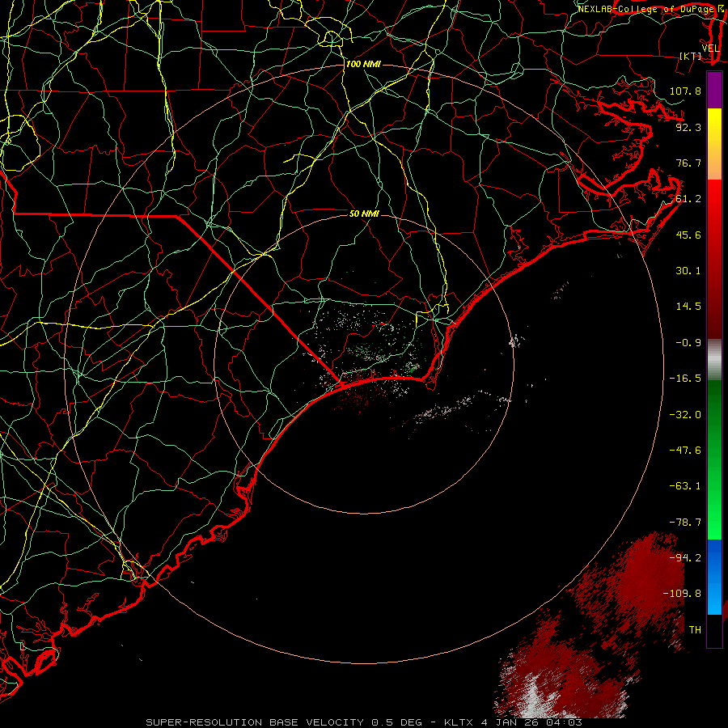Select the 107.8 value on velocity scale
The image size is (728, 728).
pos(685,91)
